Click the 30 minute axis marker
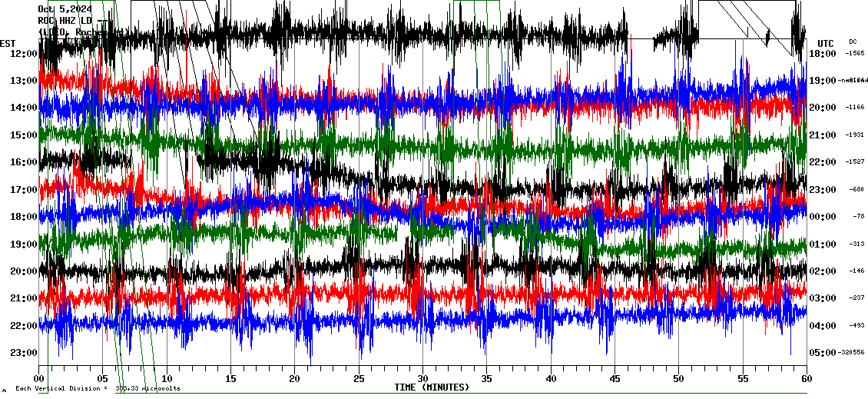 pyautogui.click(x=422, y=379)
